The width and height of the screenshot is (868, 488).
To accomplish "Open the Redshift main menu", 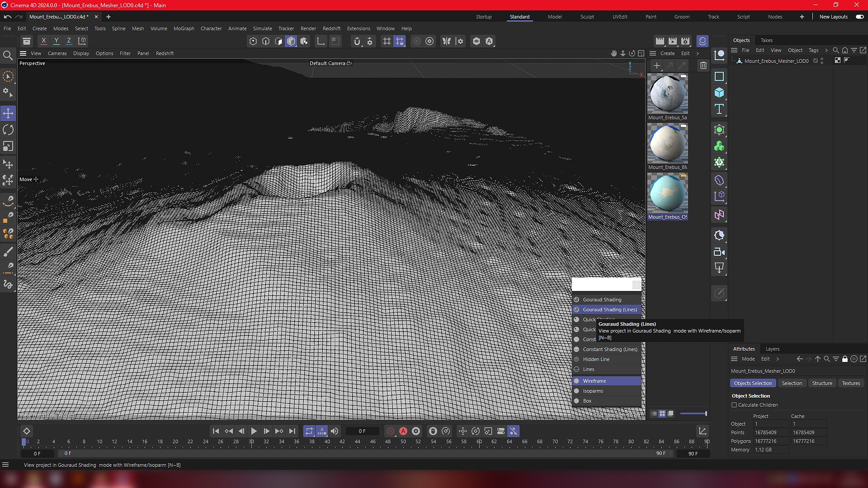I will (x=331, y=28).
